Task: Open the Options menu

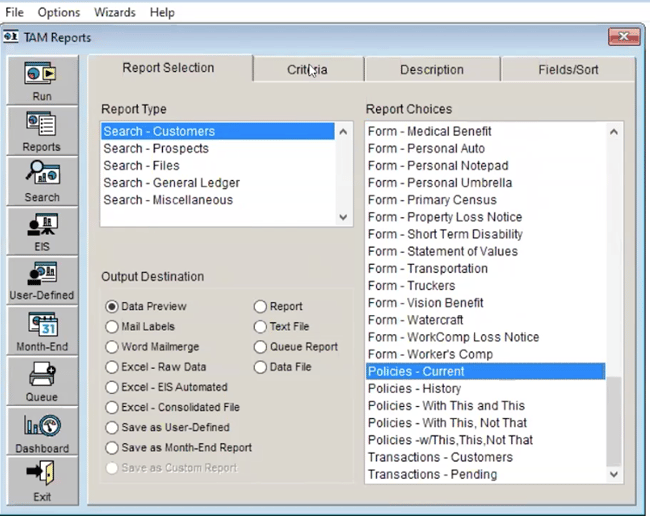Action: (58, 12)
